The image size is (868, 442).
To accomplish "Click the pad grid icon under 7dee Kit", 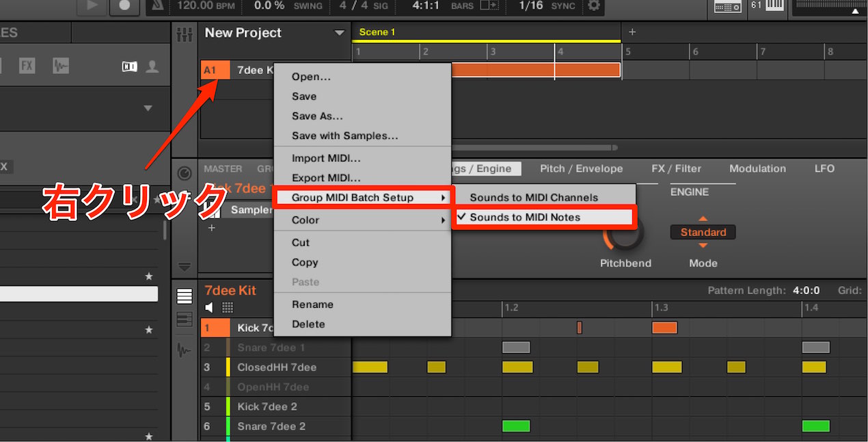I will pos(228,308).
